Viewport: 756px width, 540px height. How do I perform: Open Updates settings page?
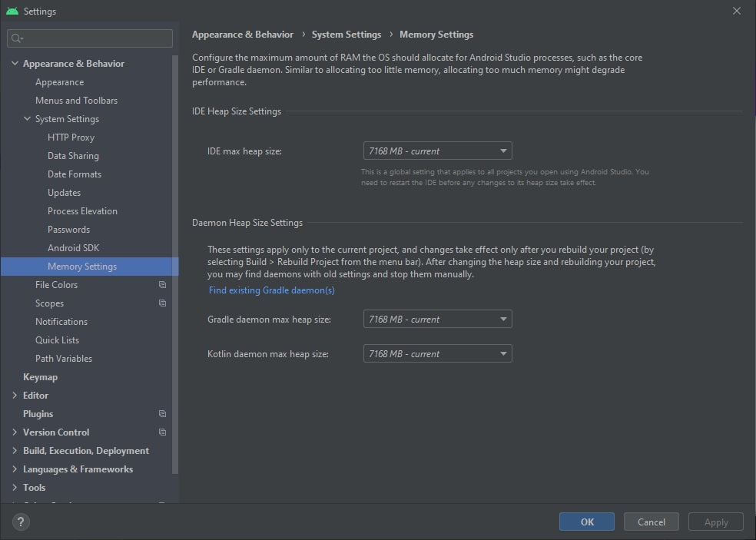pos(64,192)
